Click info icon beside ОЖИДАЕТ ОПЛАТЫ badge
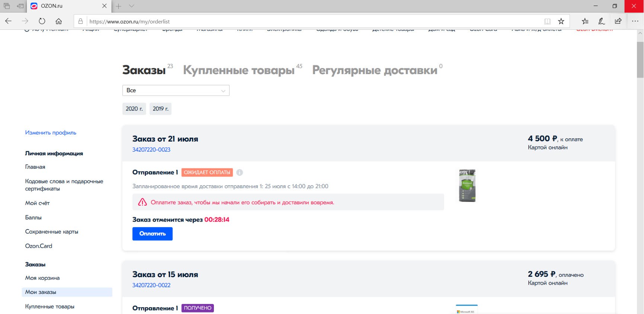 pos(240,172)
